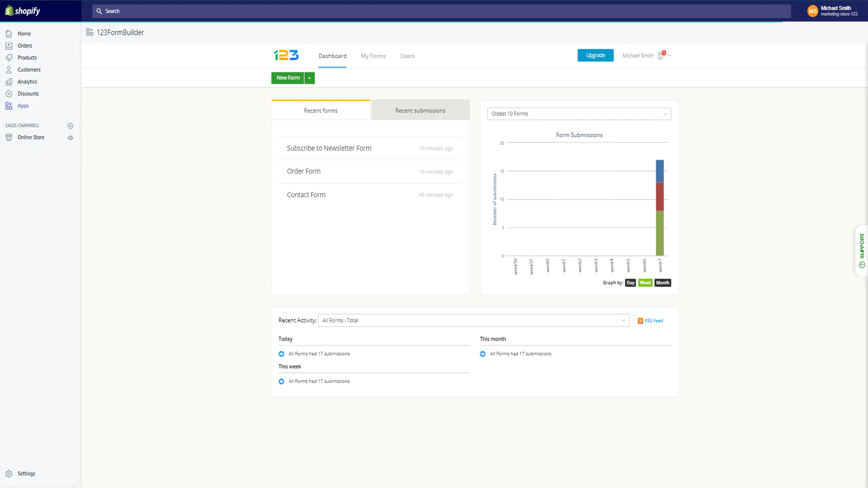Open the Michael Smith account dropdown

[647, 55]
